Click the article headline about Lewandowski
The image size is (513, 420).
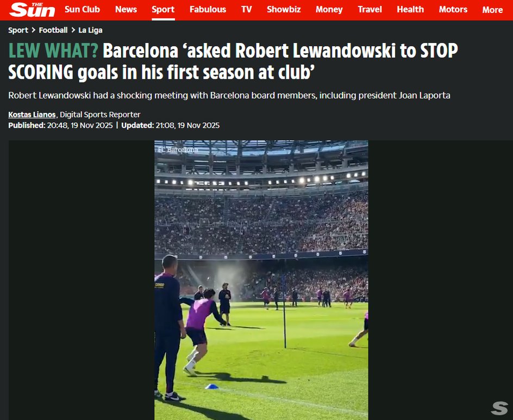point(233,61)
